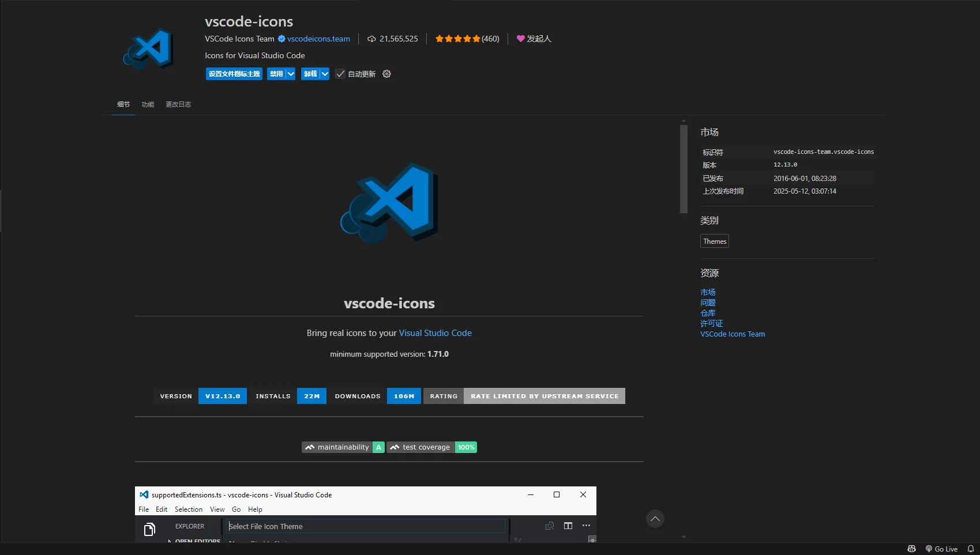Open the 问题 issues resource link
This screenshot has height=555, width=980.
(x=708, y=303)
